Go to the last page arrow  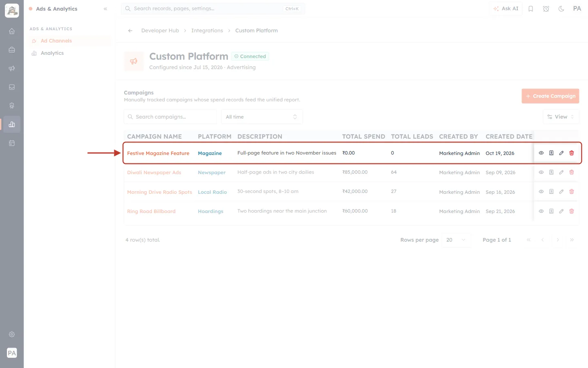point(572,240)
